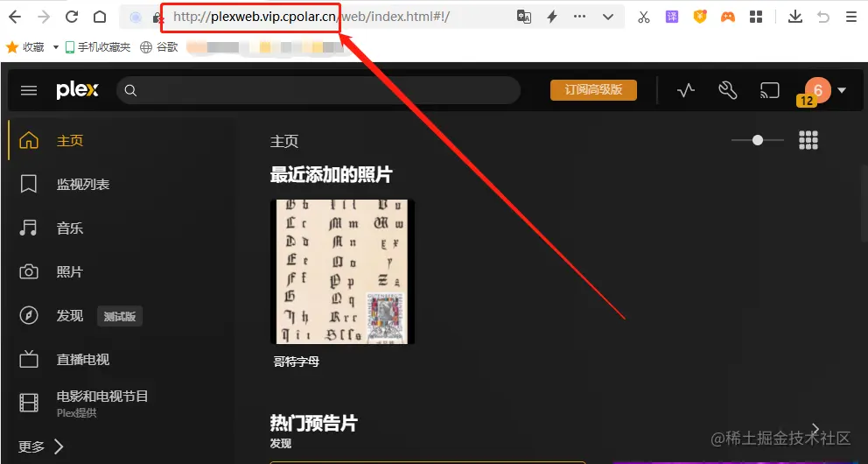The image size is (868, 464).
Task: Open the 哥特字母 photo thumbnail
Action: click(x=342, y=272)
